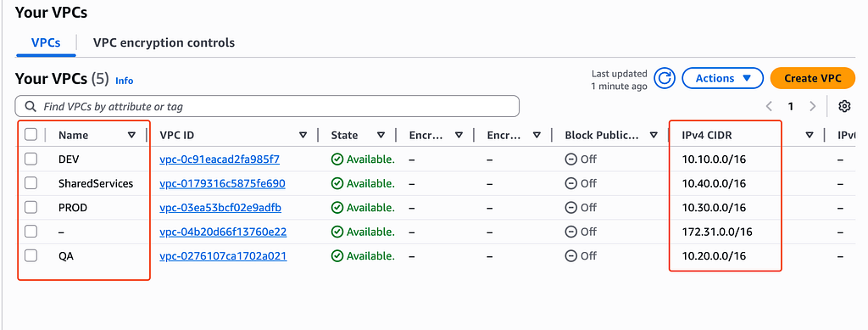Toggle the select-all checkbox in header
This screenshot has width=868, height=330.
coord(31,135)
